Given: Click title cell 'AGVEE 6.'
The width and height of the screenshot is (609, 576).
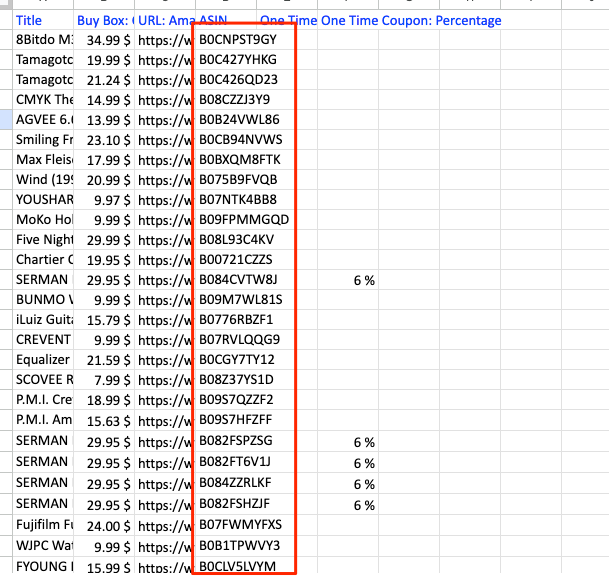Looking at the screenshot, I should (43, 120).
